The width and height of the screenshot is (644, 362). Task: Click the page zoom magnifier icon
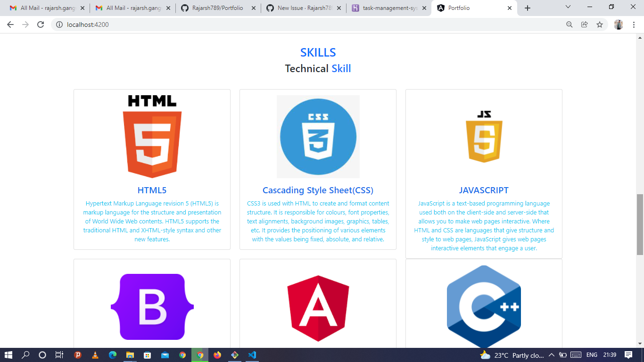pos(570,24)
